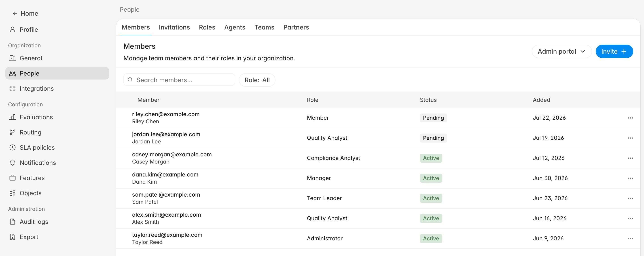Click the Active badge for Casey Morgan

pyautogui.click(x=431, y=158)
